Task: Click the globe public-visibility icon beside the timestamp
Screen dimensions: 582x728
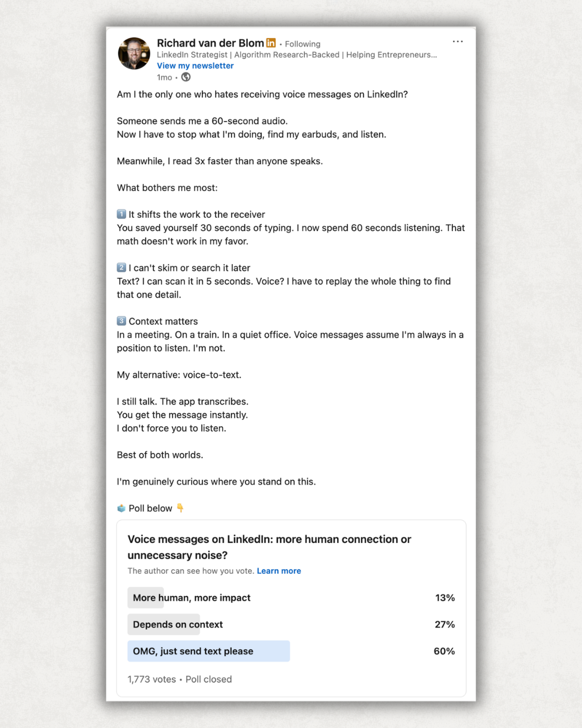Action: click(x=186, y=77)
